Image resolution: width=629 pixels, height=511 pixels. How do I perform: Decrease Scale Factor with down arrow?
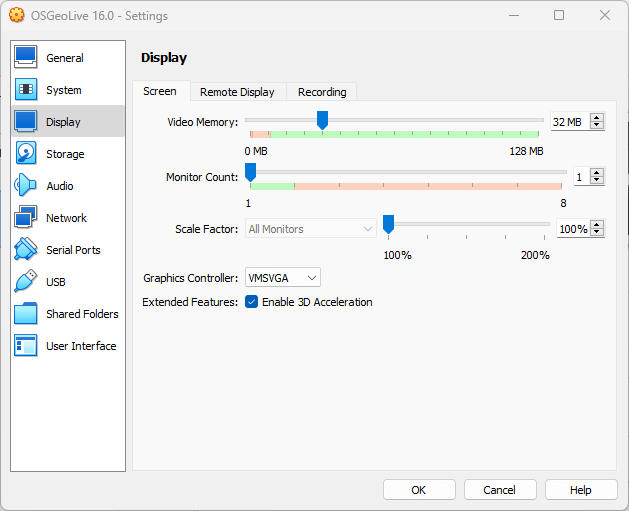[x=597, y=232]
